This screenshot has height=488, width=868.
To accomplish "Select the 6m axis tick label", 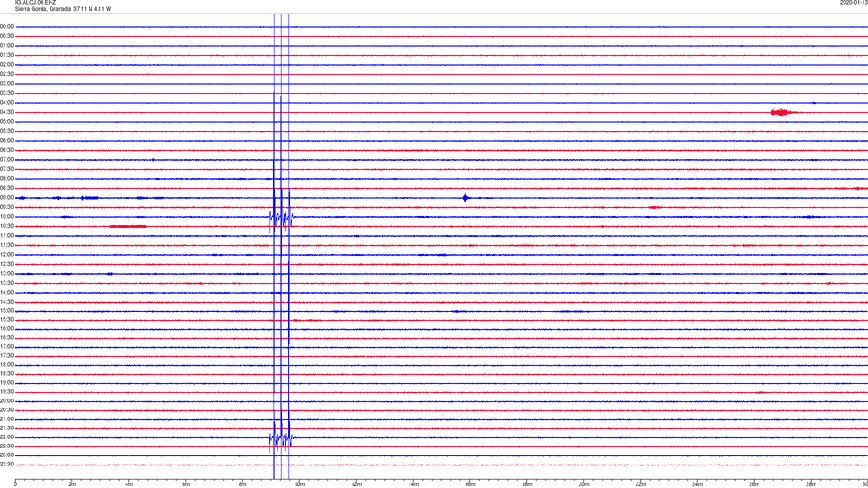I will 186,484.
